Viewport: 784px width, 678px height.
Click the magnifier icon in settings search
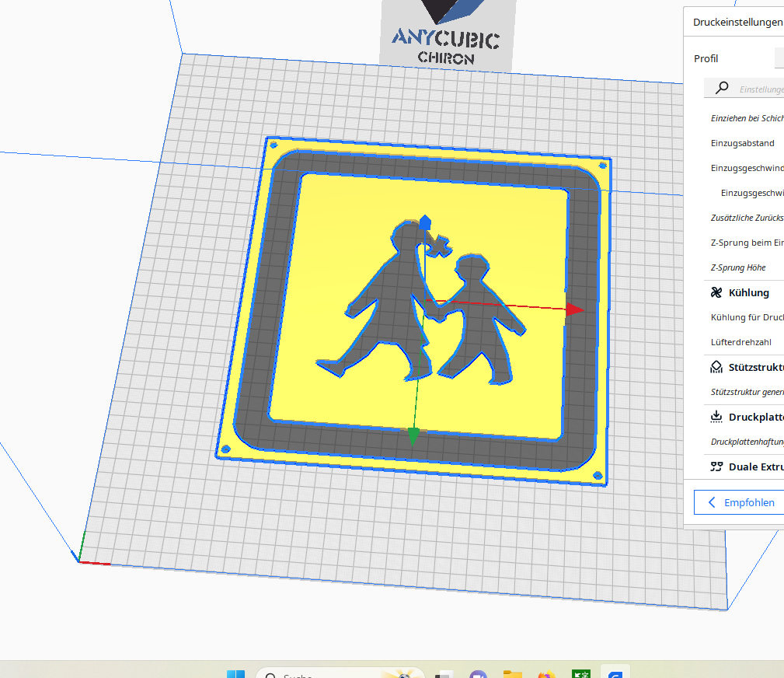[x=722, y=88]
